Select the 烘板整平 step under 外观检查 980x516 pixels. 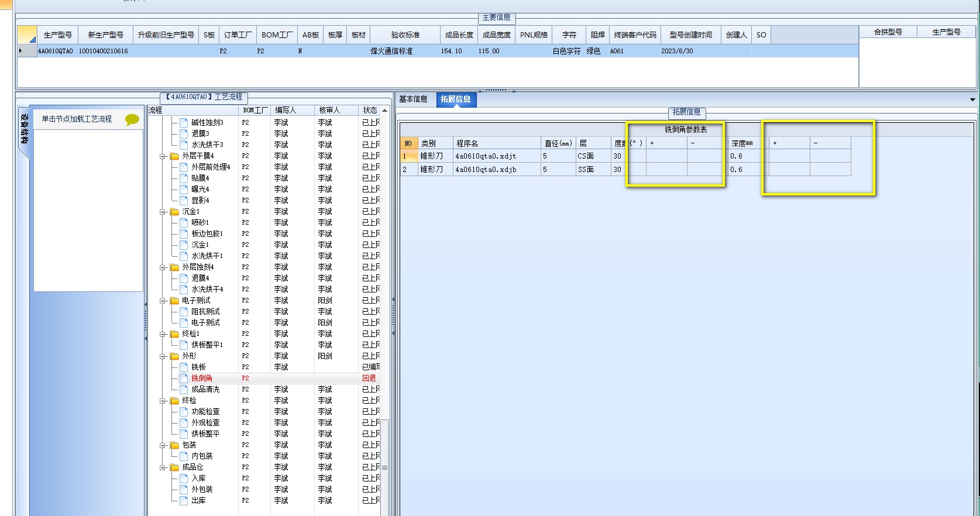pyautogui.click(x=205, y=434)
